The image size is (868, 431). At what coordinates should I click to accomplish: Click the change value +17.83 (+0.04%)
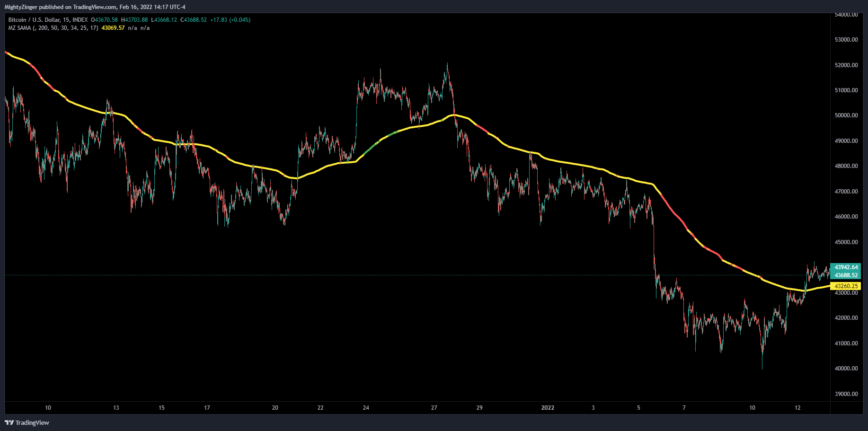click(x=230, y=20)
